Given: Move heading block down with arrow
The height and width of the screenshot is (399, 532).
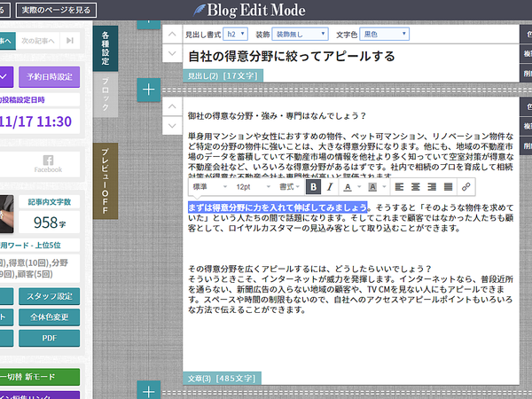Looking at the screenshot, I should point(172,53).
